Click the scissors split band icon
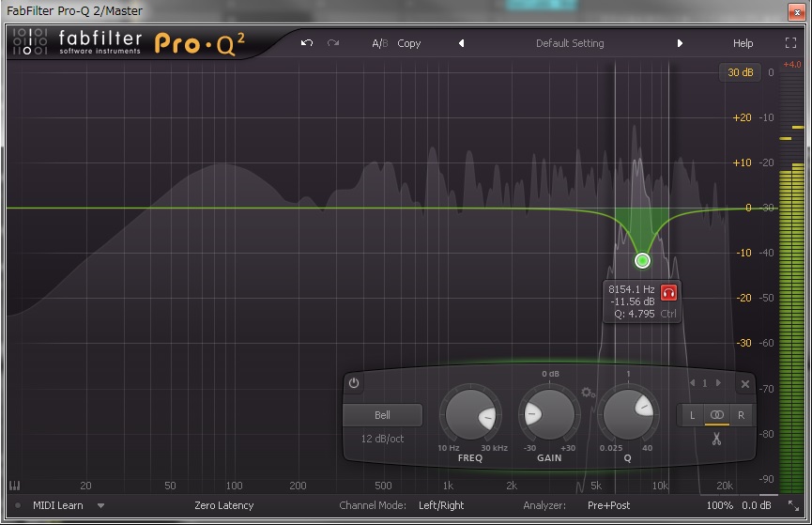812x525 pixels. point(716,439)
